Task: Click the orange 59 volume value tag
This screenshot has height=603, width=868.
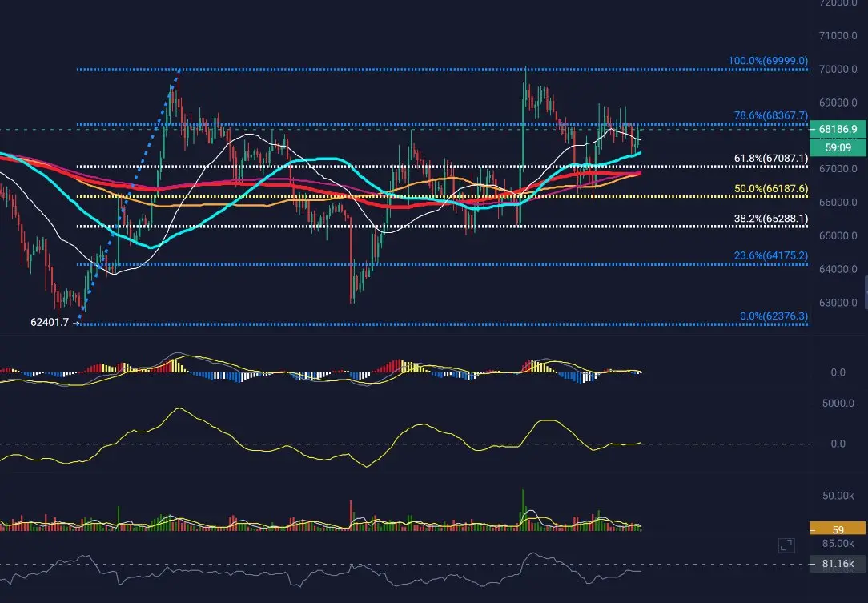Action: 838,529
